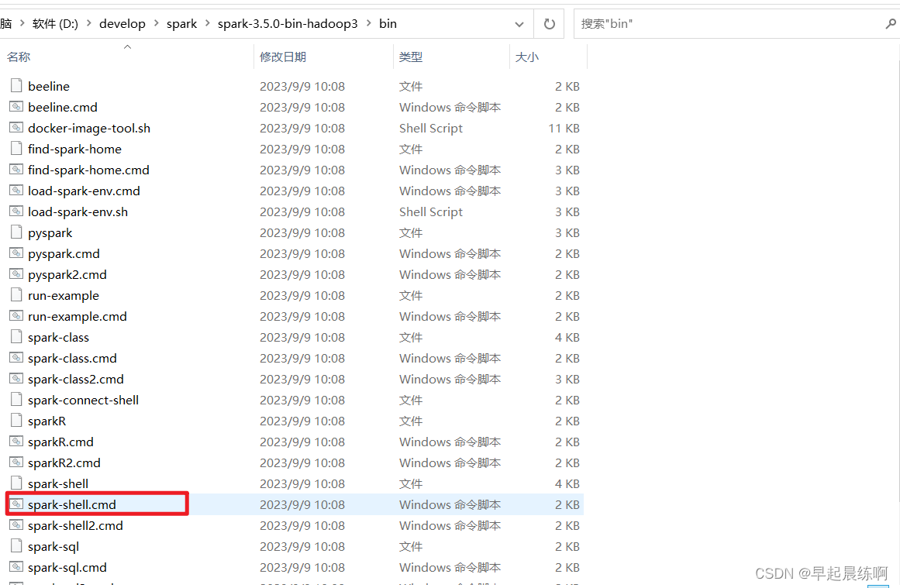Select the sparkR2.cmd file name
Viewport: 900px width, 588px height.
[x=64, y=462]
